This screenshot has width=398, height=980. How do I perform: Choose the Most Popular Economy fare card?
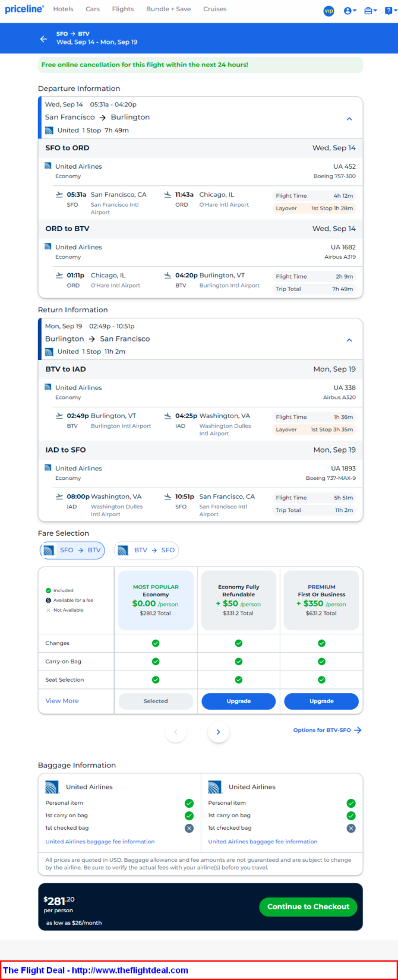click(156, 600)
